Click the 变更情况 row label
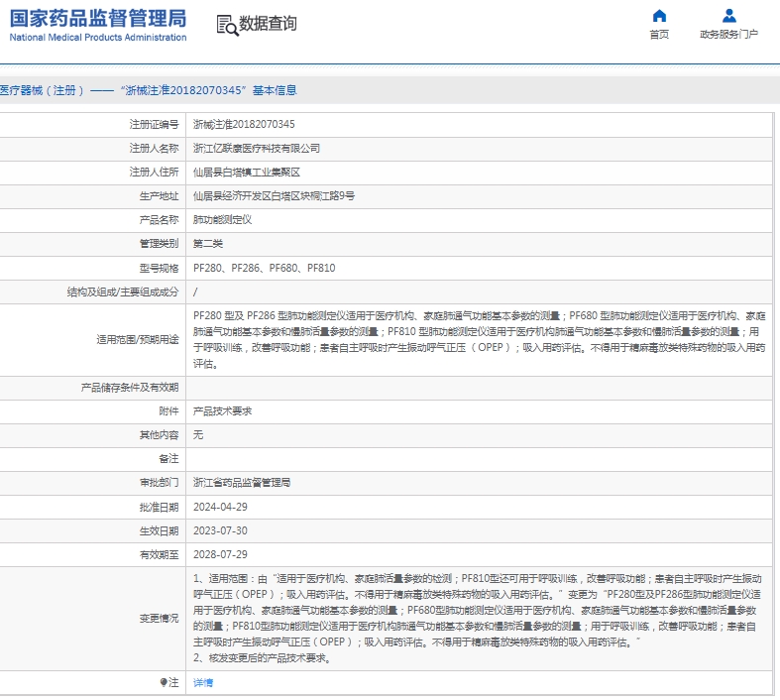This screenshot has height=700, width=780. point(159,619)
